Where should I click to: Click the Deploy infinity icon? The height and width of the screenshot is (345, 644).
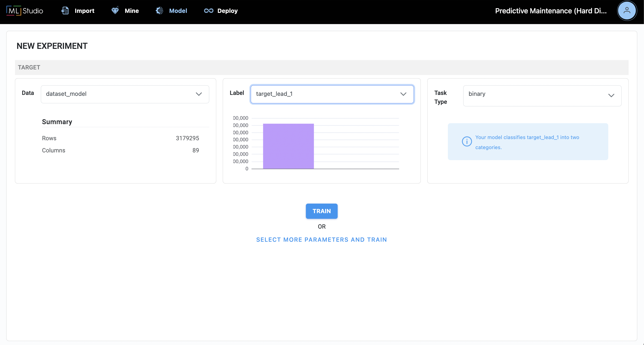pos(209,11)
